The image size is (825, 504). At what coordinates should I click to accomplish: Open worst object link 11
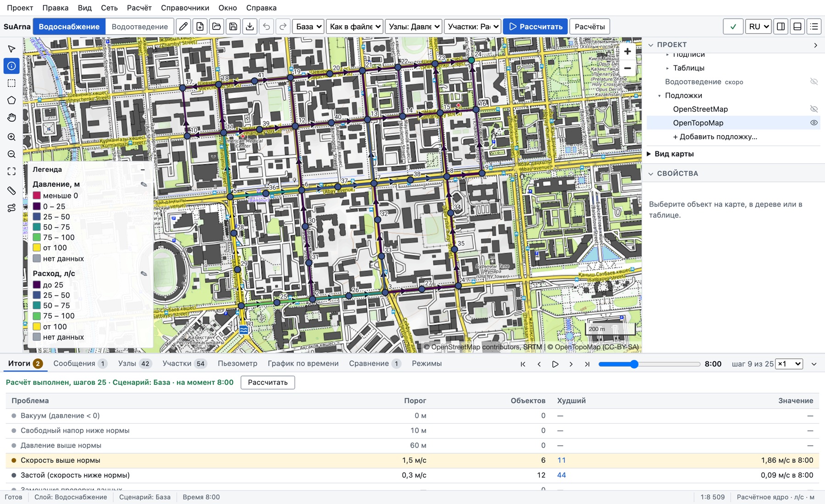[561, 460]
